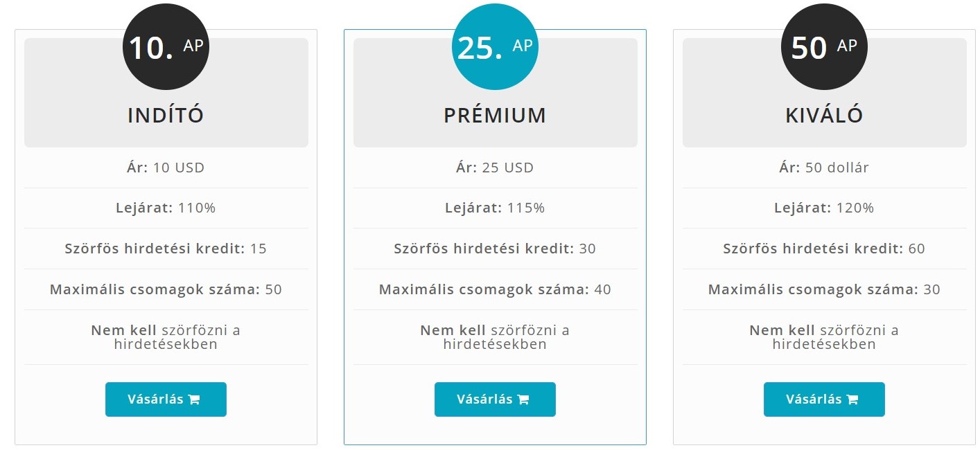
Task: Click "Szörfös hirdetési kredit: 15" row
Action: [166, 249]
